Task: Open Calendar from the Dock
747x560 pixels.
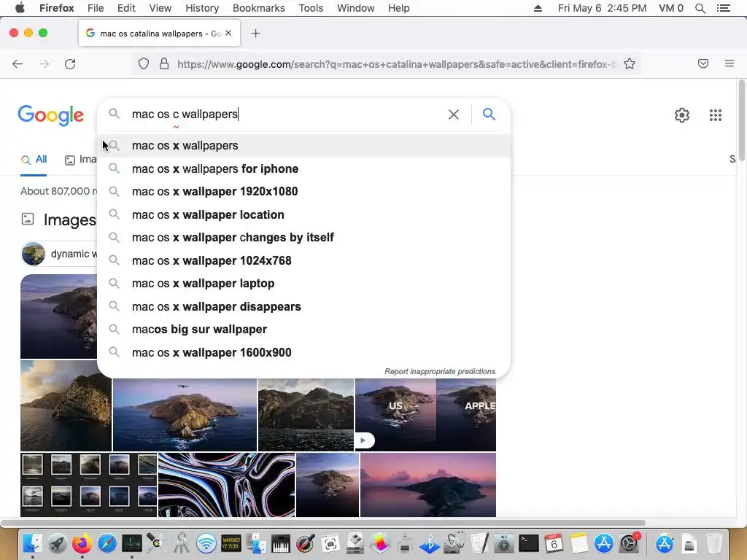Action: [x=554, y=543]
